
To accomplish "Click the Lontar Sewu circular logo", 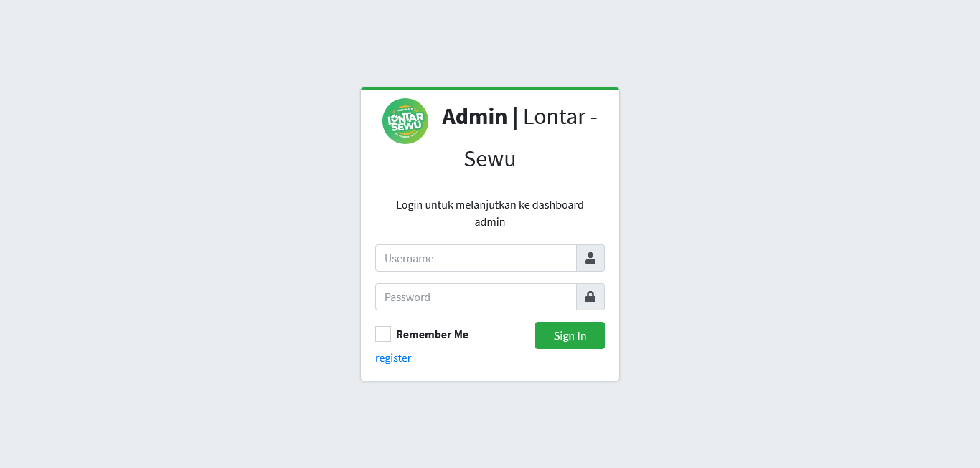I will tap(405, 121).
